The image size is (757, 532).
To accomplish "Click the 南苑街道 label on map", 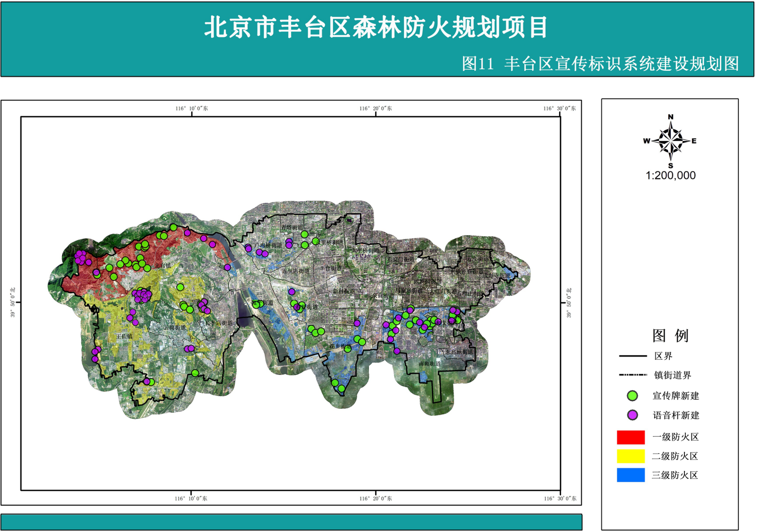I will click(x=430, y=364).
